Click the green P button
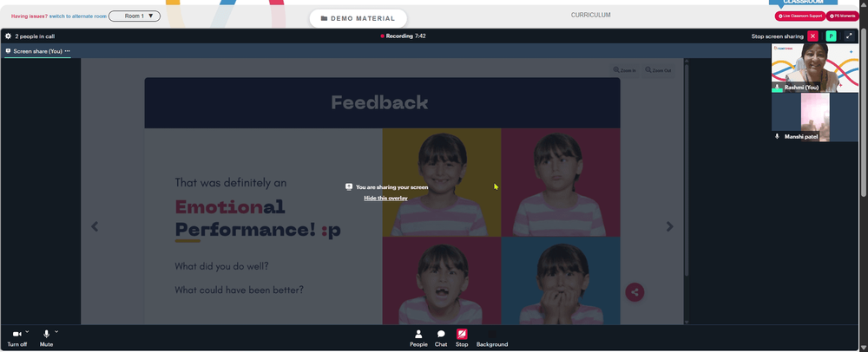The height and width of the screenshot is (352, 868). tap(831, 36)
